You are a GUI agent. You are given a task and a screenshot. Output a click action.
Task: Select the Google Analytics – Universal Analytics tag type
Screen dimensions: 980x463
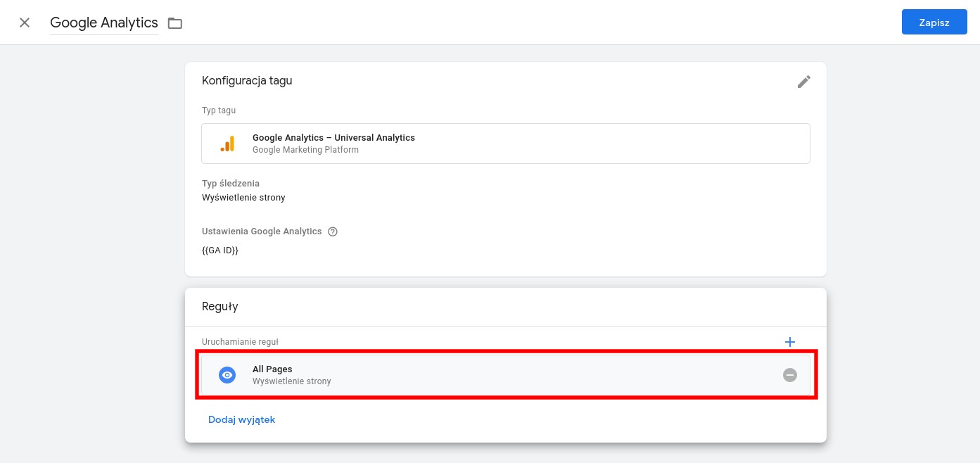point(506,144)
